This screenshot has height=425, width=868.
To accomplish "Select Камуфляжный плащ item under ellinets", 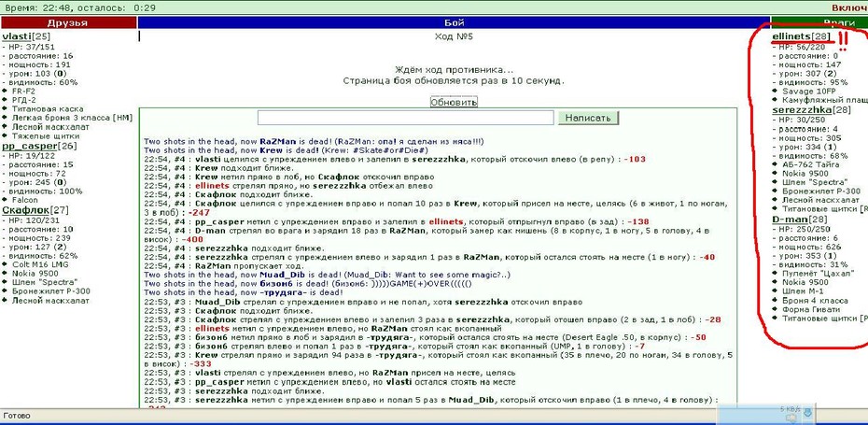I will (x=825, y=100).
